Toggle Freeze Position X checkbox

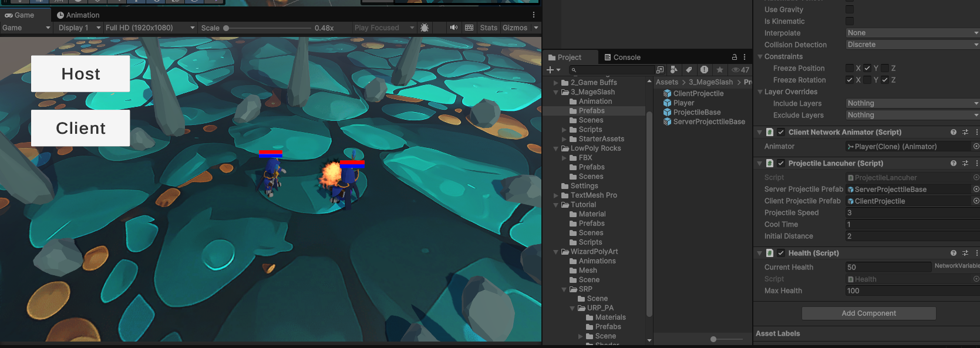coord(850,68)
